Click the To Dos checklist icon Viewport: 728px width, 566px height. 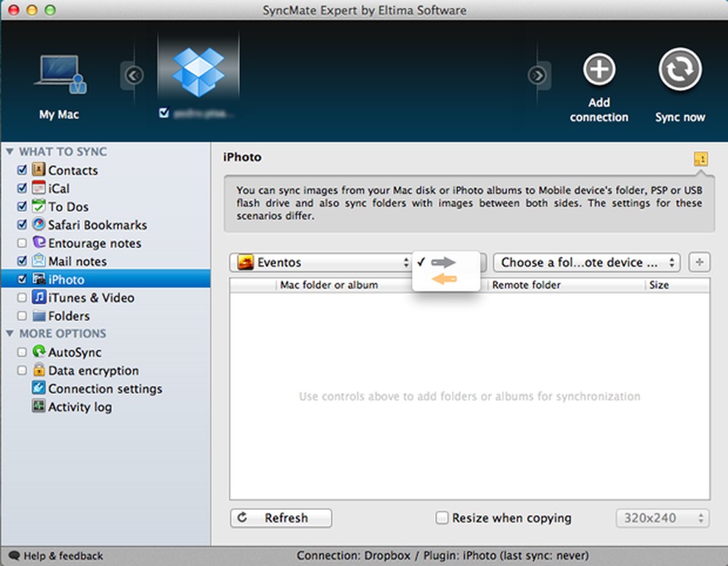coord(38,206)
